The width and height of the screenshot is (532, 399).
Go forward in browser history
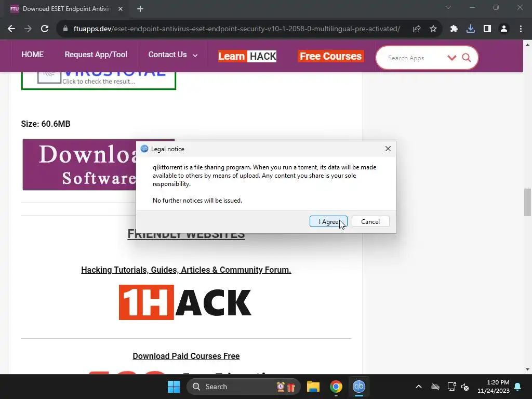pos(28,29)
